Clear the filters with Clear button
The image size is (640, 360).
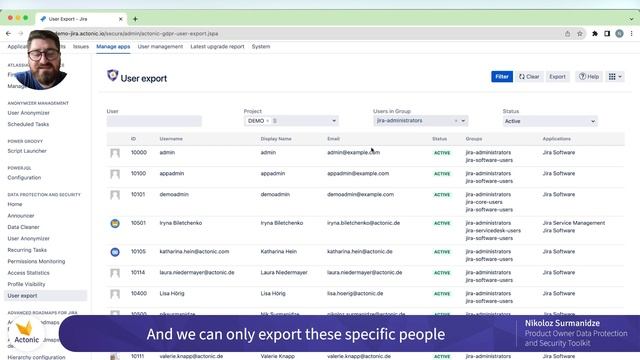pyautogui.click(x=529, y=76)
